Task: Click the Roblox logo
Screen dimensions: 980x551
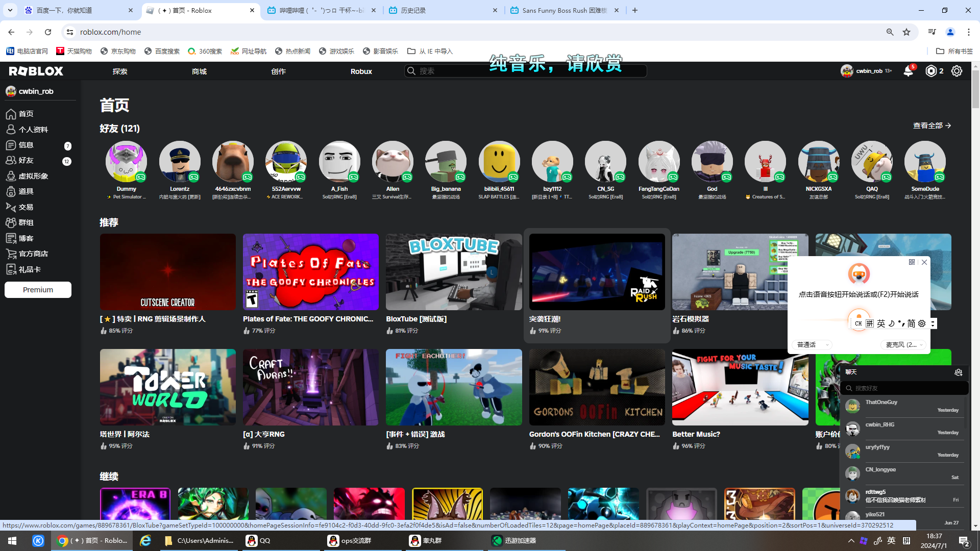Action: pos(36,71)
